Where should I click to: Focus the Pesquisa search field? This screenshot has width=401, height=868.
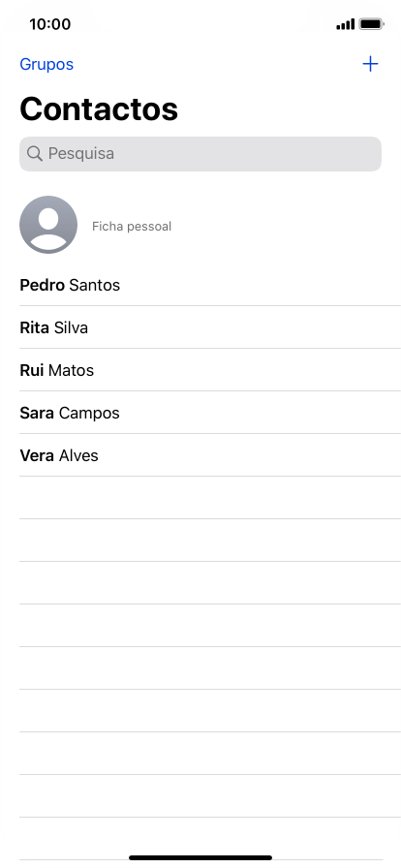tap(200, 154)
